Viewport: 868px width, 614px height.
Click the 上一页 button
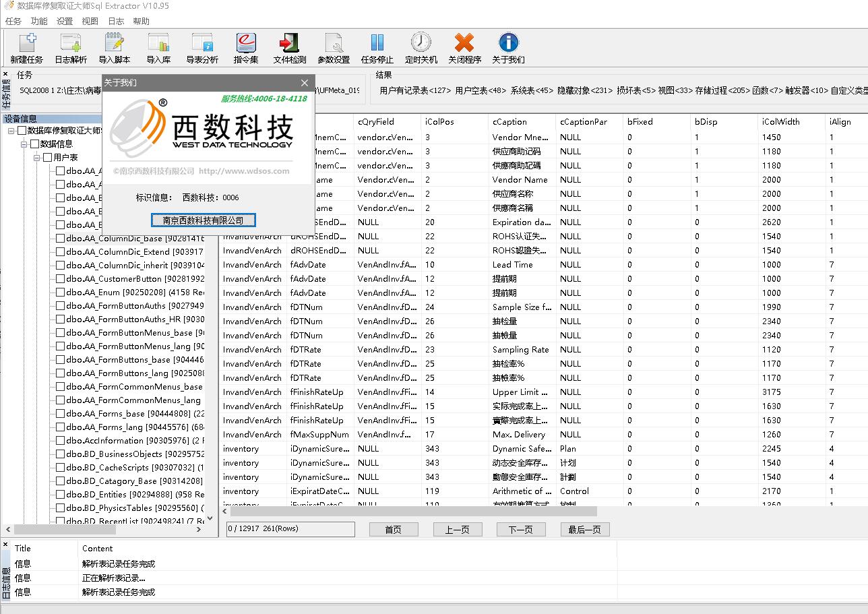tap(458, 529)
